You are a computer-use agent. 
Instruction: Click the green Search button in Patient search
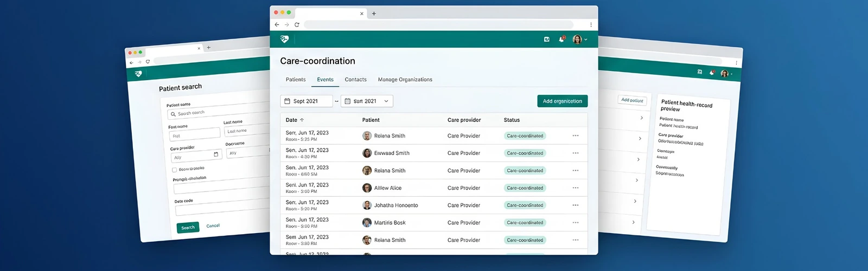point(188,228)
